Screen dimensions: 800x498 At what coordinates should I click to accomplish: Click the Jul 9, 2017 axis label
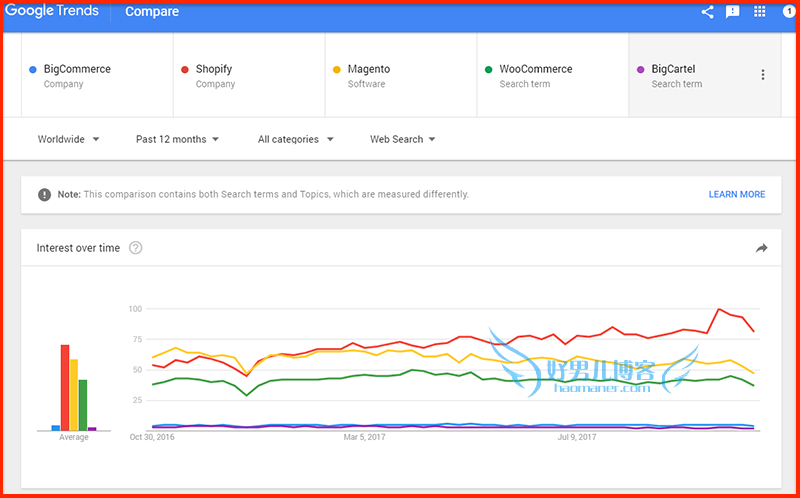(577, 437)
